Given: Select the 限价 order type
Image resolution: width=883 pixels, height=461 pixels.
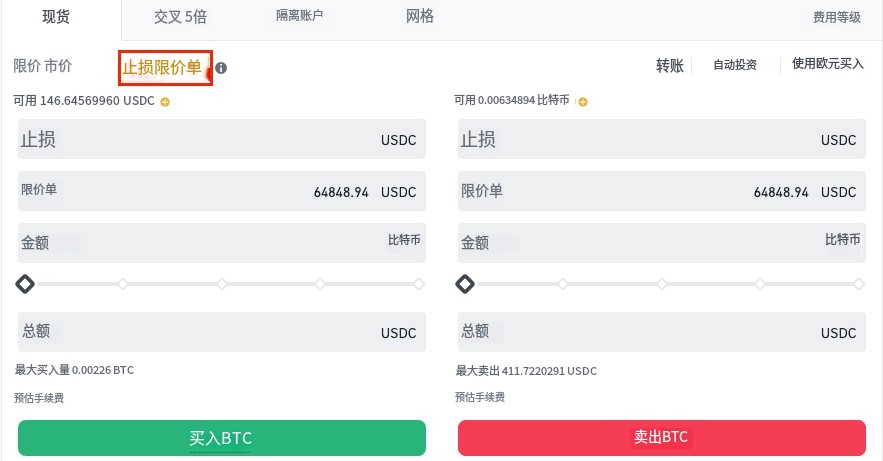Looking at the screenshot, I should (x=27, y=66).
